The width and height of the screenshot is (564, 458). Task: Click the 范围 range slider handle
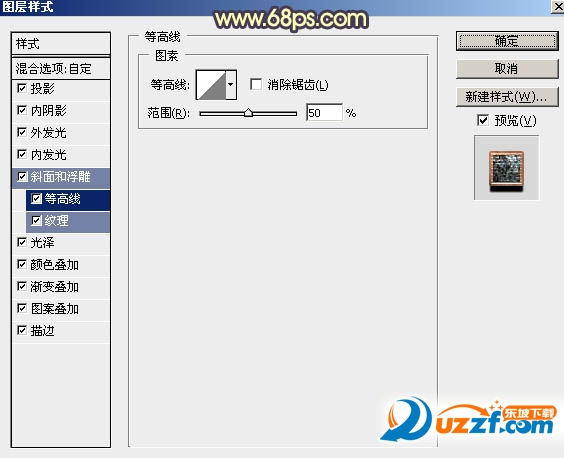pos(248,113)
